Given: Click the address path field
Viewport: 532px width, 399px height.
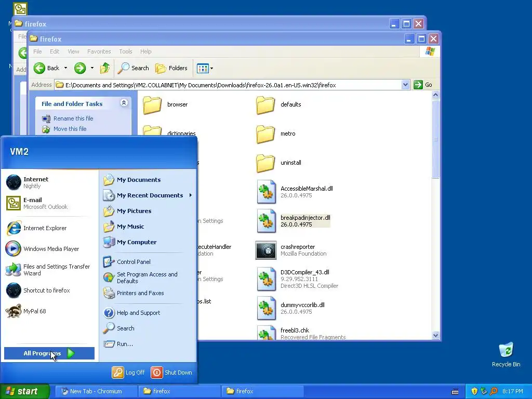Looking at the screenshot, I should click(x=228, y=85).
